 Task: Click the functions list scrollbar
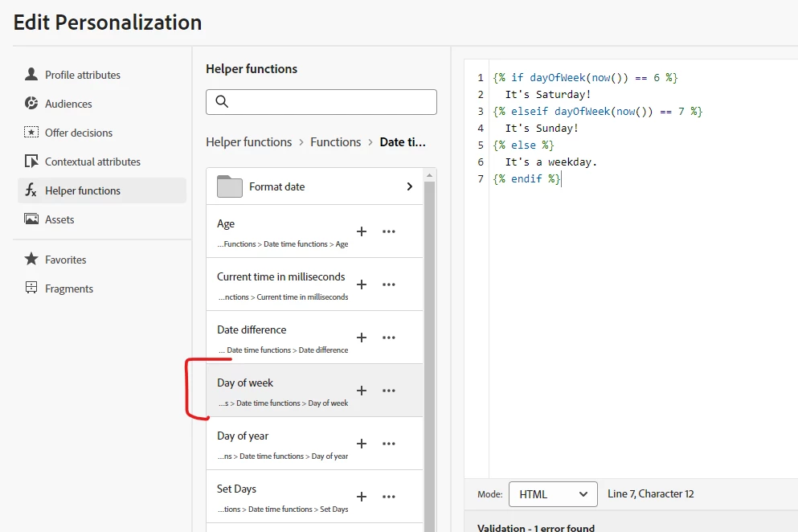coord(429,356)
